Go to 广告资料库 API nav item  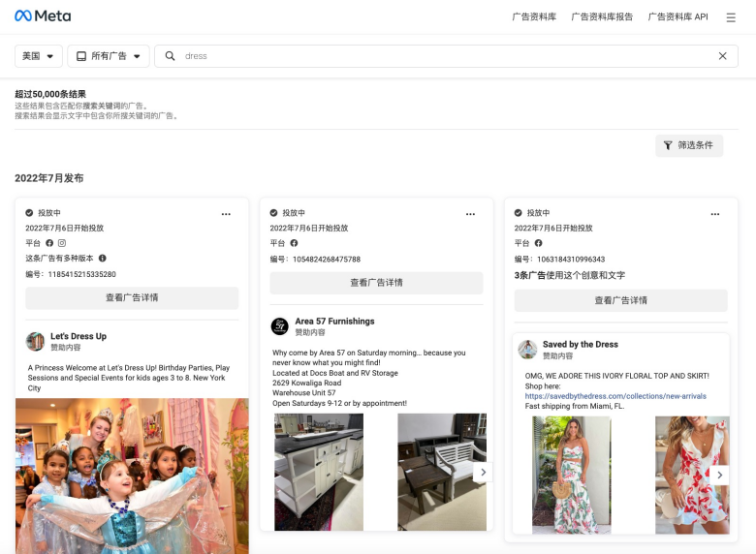pyautogui.click(x=677, y=16)
